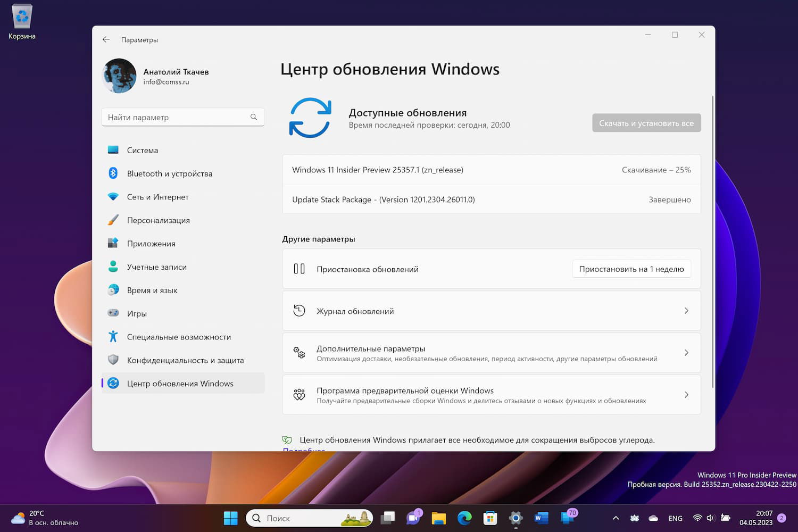Open Microsoft Edge from the taskbar
Viewport: 798px width, 532px height.
[464, 518]
